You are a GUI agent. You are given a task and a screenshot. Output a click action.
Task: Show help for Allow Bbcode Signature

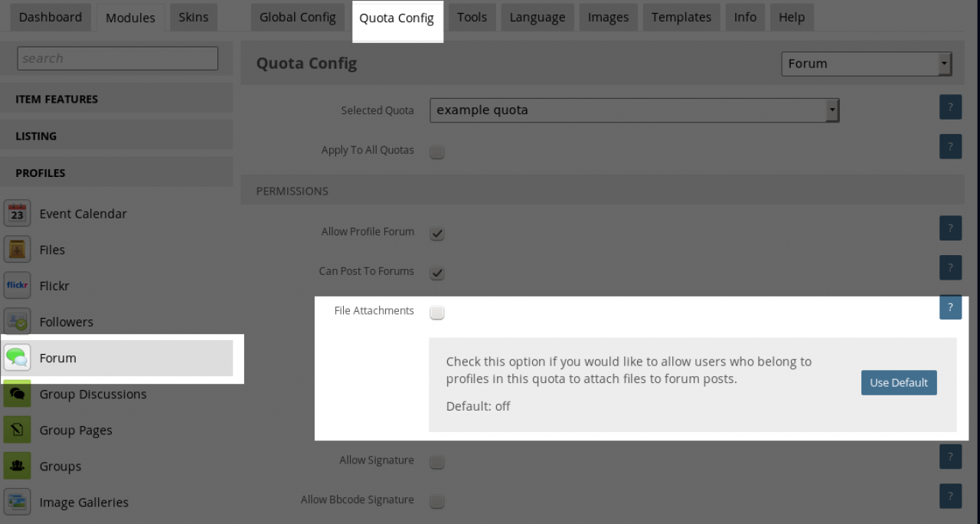pos(950,496)
